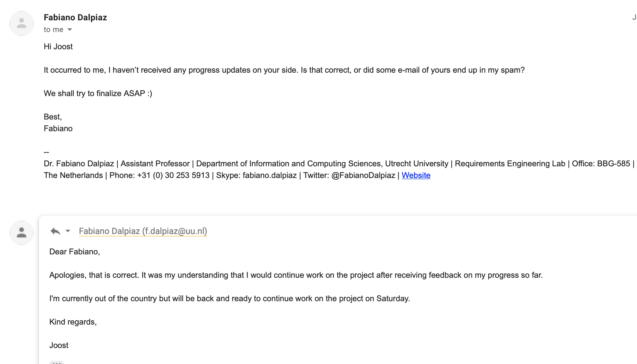Place cursor on "Dear Fabiano," line
This screenshot has height=364, width=637.
click(x=75, y=252)
